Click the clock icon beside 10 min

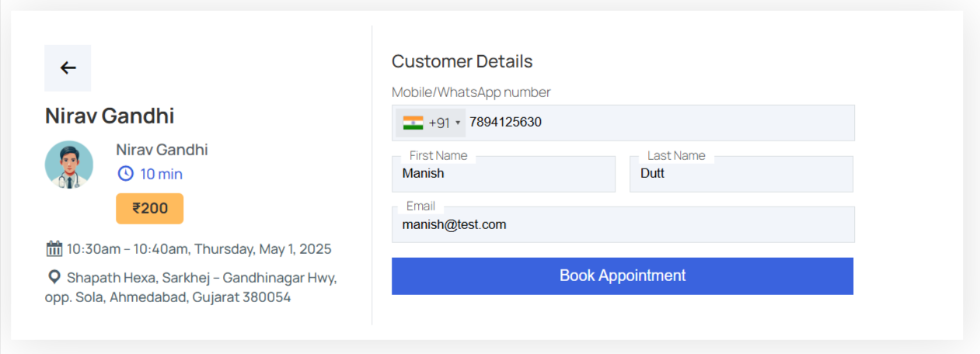click(125, 174)
